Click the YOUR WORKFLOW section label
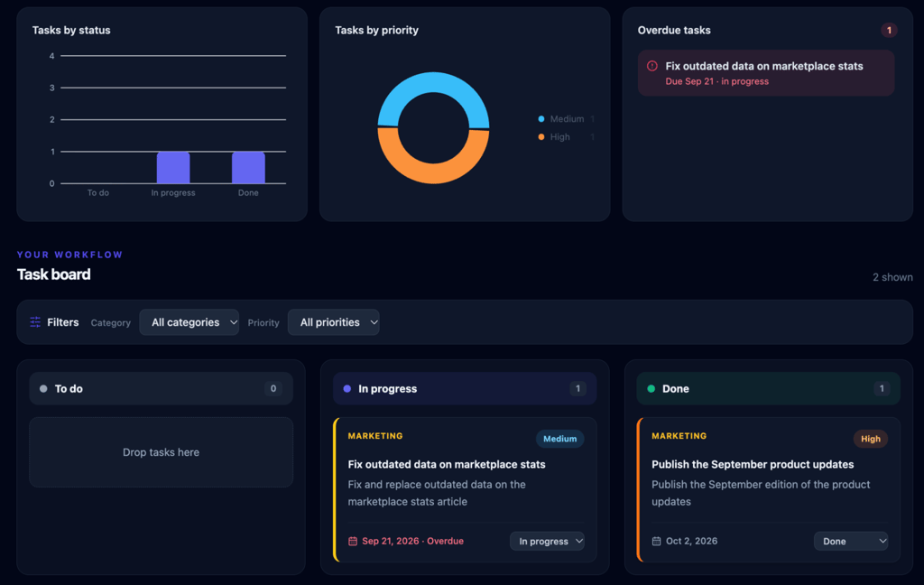The height and width of the screenshot is (585, 924). (69, 255)
